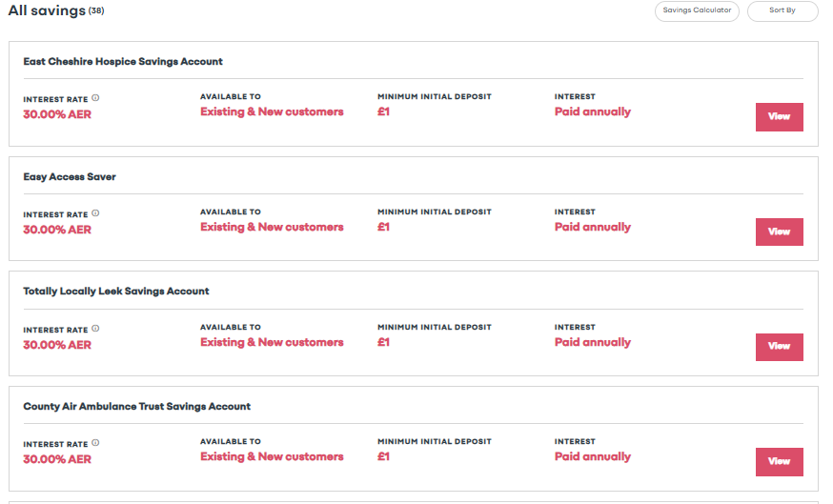Click Paid annually in County Air Ambulance card
The width and height of the screenshot is (833, 504).
point(593,456)
